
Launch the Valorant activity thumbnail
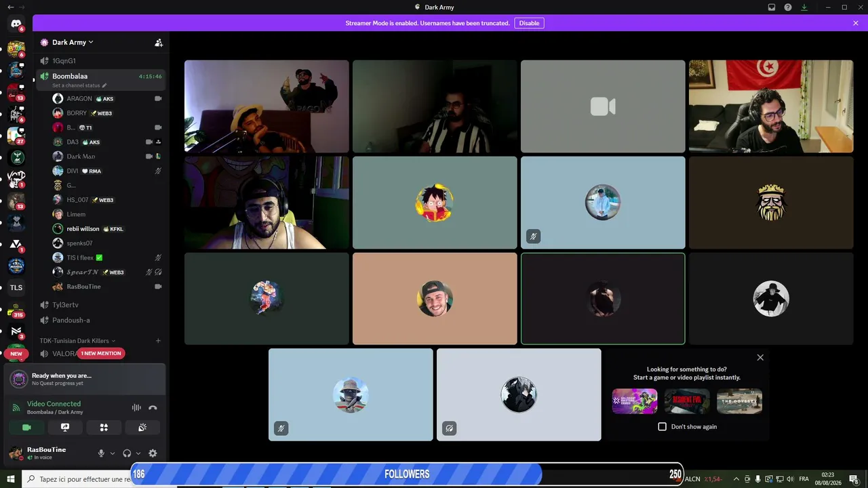(635, 401)
